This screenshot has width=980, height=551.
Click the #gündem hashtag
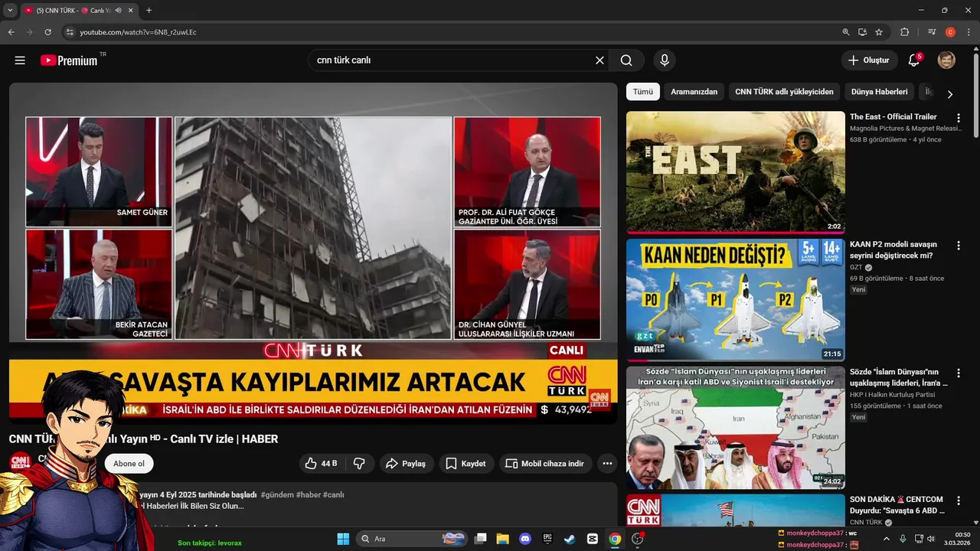[x=277, y=494]
